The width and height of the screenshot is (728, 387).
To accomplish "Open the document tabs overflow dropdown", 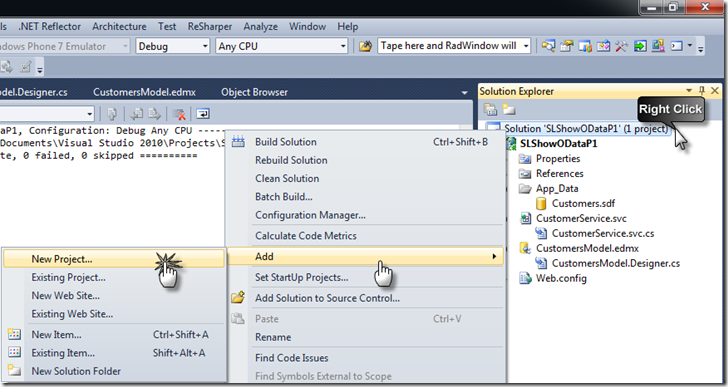I will pyautogui.click(x=464, y=93).
